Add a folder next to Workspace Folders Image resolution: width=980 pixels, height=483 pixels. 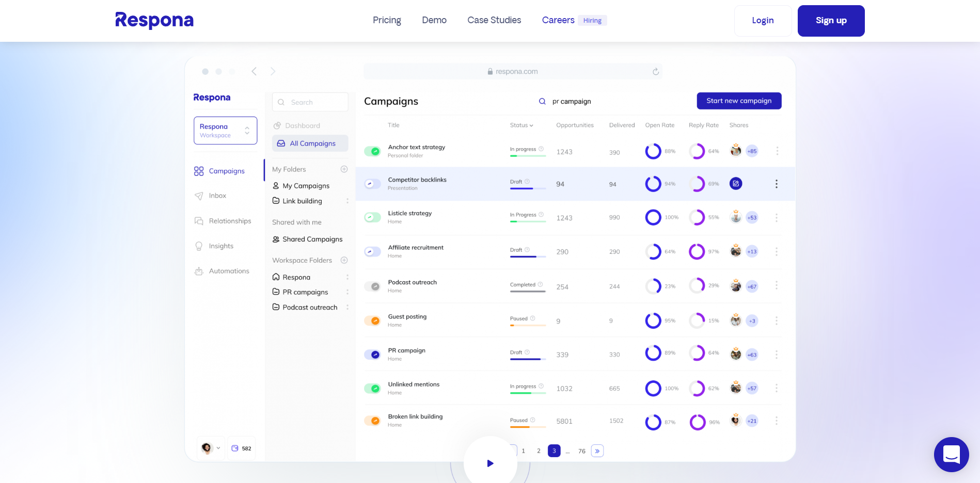pyautogui.click(x=344, y=260)
